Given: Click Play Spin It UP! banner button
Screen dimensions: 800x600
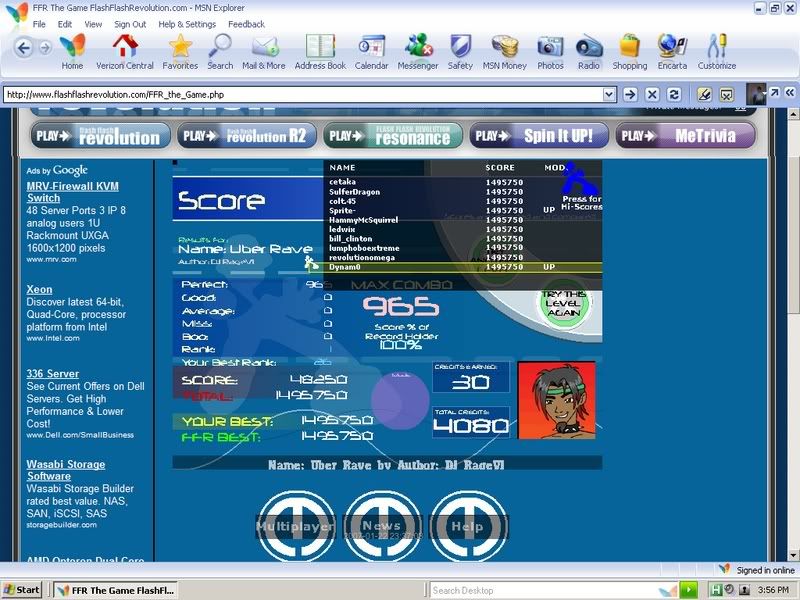Looking at the screenshot, I should [537, 136].
